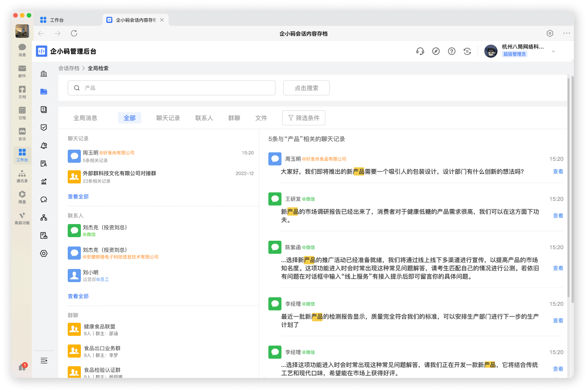Open the 微盘 drive icon
This screenshot has width=588, height=392.
tap(22, 197)
